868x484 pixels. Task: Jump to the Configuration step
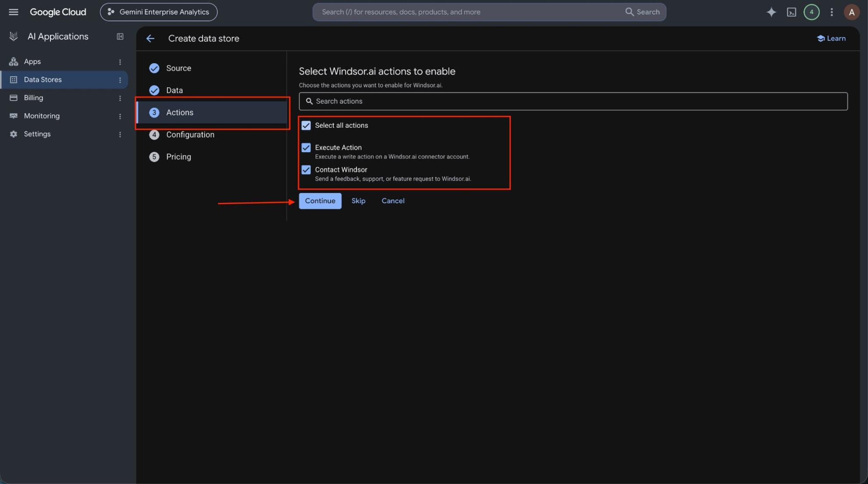190,135
